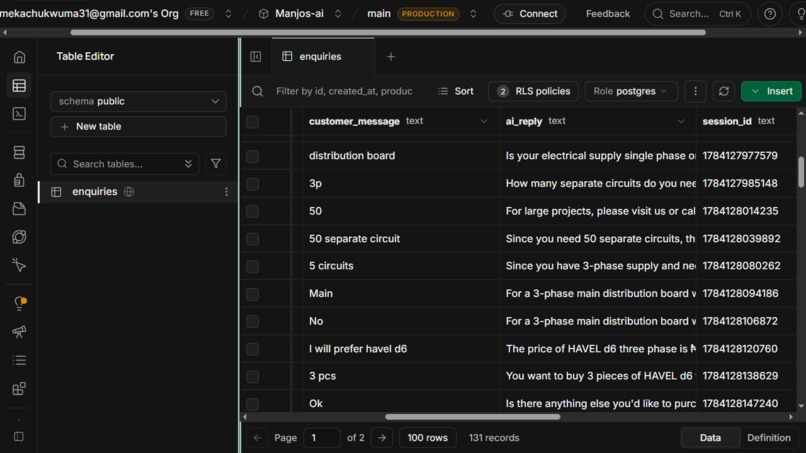The image size is (806, 453).
Task: Open the Authentication lock icon
Action: [x=20, y=180]
